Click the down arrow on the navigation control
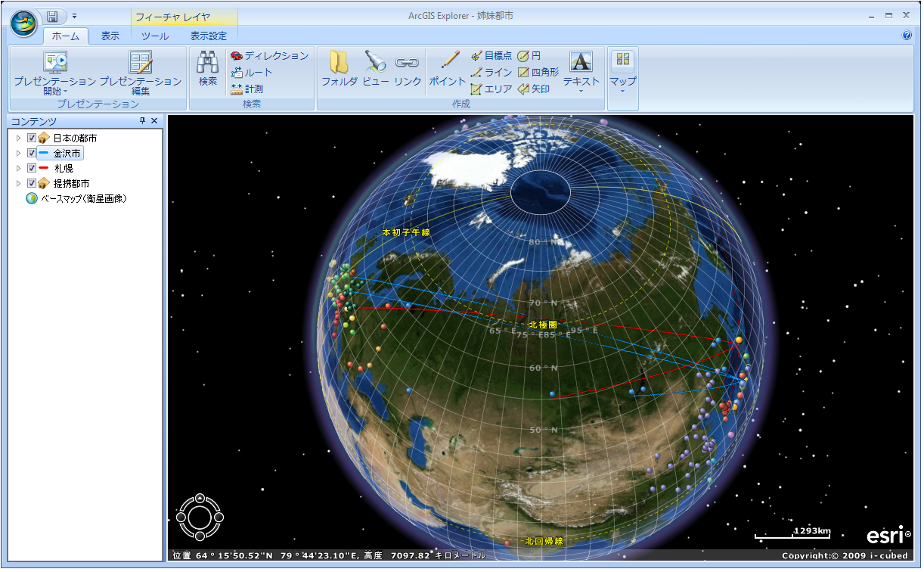 200,536
